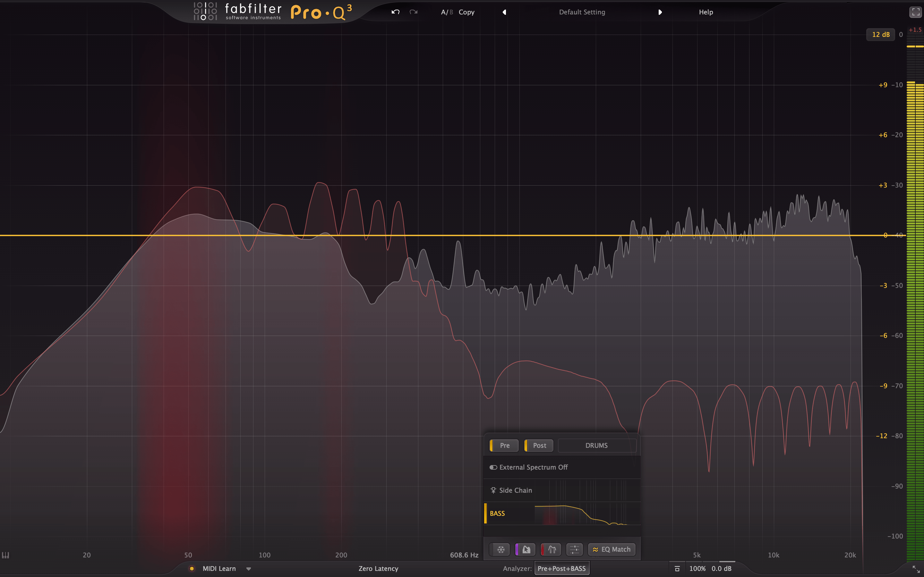Select the BASS external spectrum entry
The height and width of the screenshot is (577, 924).
(497, 513)
